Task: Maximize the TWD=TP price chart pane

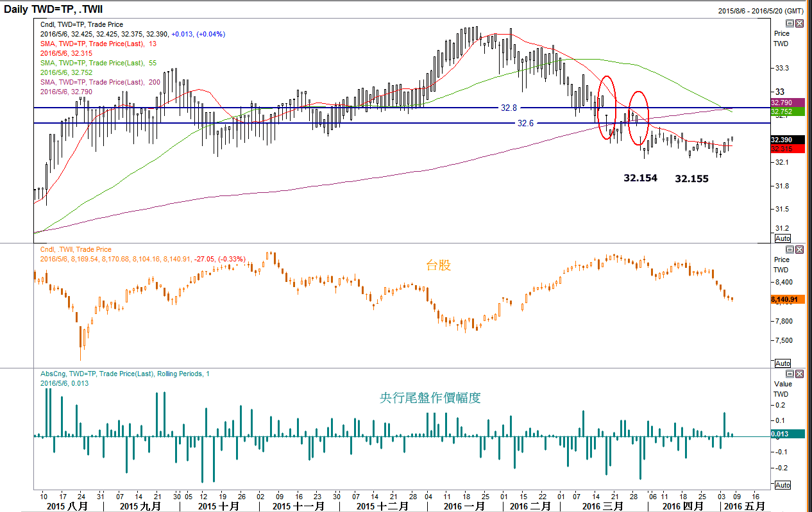Action: pos(790,23)
